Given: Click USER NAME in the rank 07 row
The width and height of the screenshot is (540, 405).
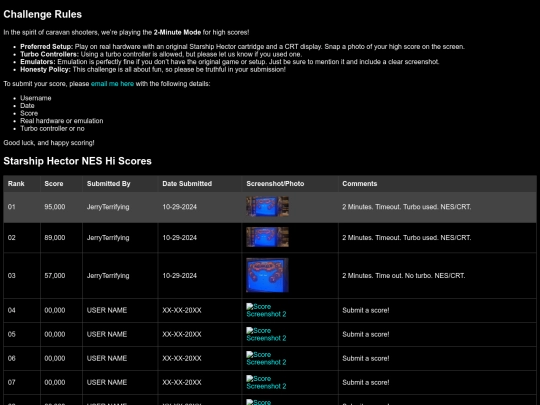Looking at the screenshot, I should [107, 383].
